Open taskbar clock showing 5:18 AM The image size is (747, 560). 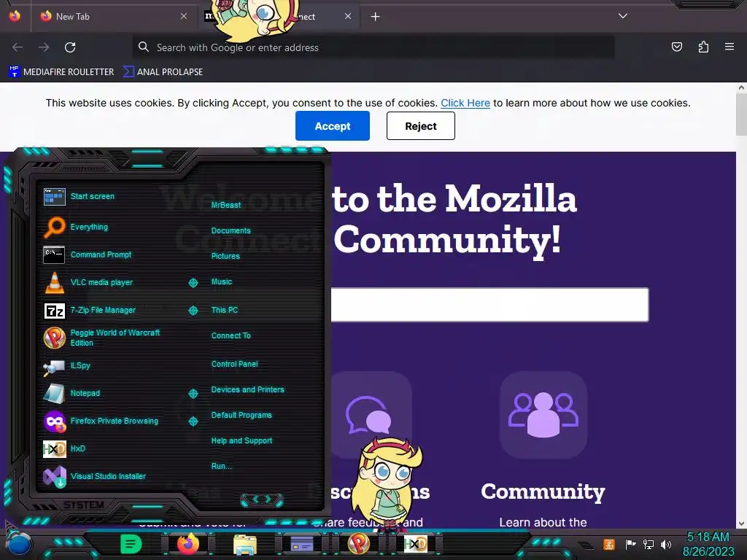[x=708, y=544]
